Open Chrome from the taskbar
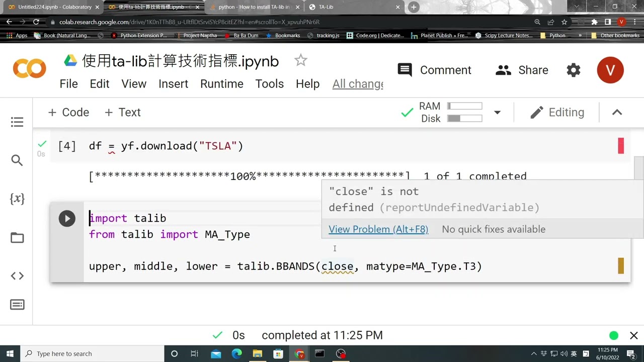 (299, 353)
